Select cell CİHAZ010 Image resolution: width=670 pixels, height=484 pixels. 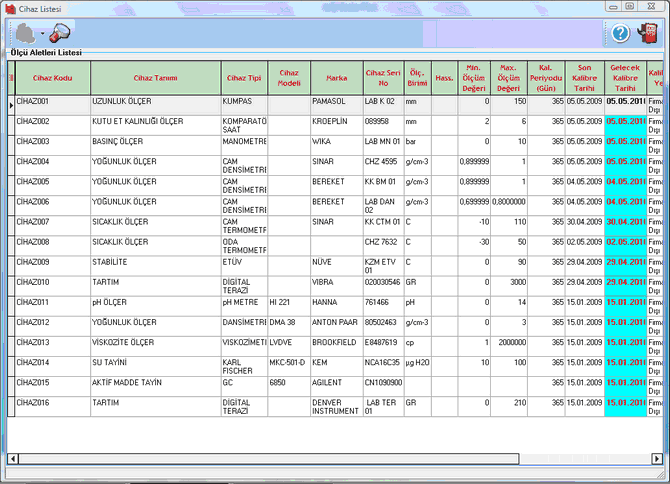(53, 286)
